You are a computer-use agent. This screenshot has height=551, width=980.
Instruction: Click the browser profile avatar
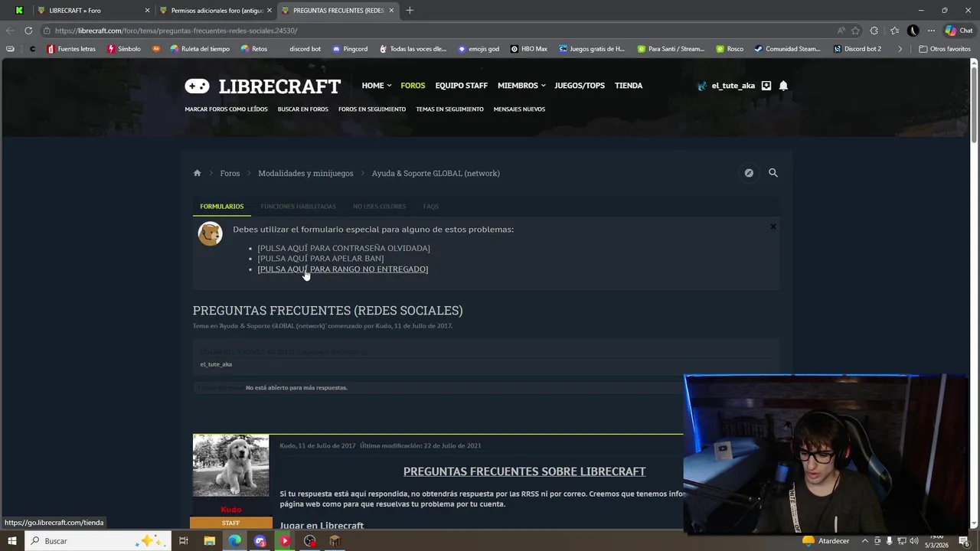point(913,31)
